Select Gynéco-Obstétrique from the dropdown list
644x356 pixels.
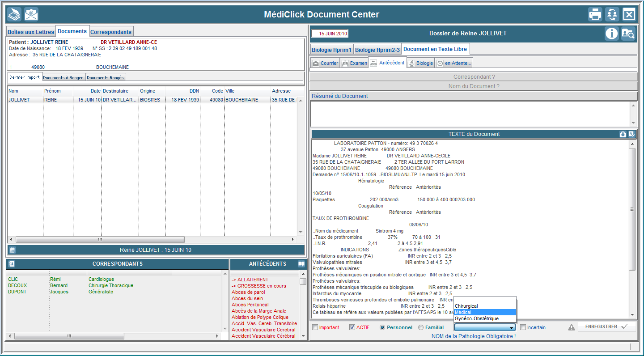point(476,318)
